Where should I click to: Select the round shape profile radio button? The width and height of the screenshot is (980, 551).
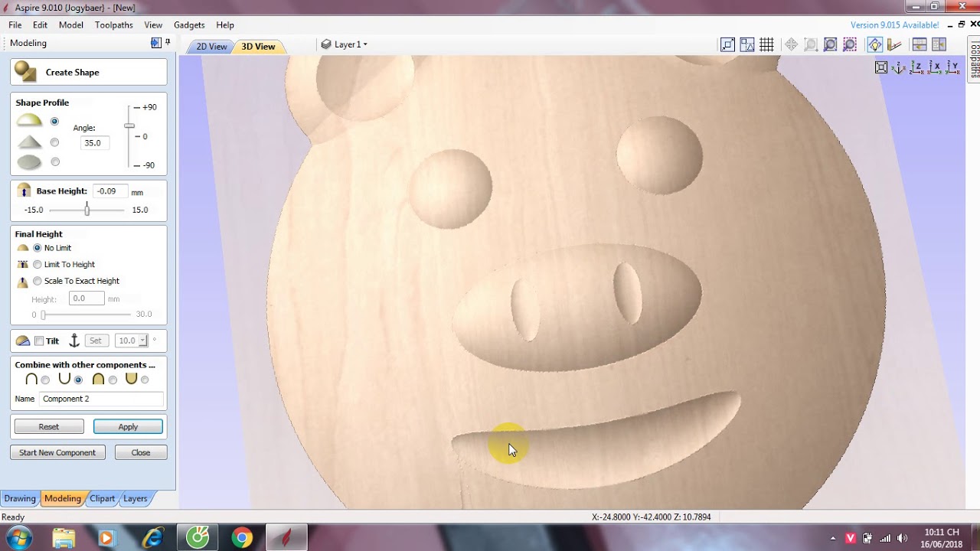[54, 121]
